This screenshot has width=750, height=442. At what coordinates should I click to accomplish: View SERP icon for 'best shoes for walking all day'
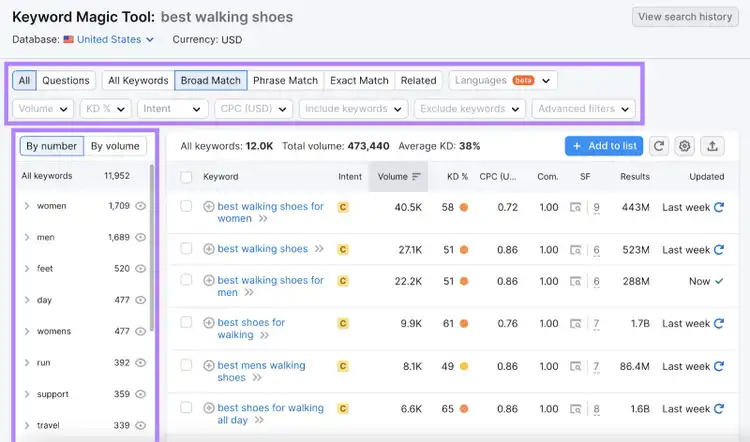[575, 409]
